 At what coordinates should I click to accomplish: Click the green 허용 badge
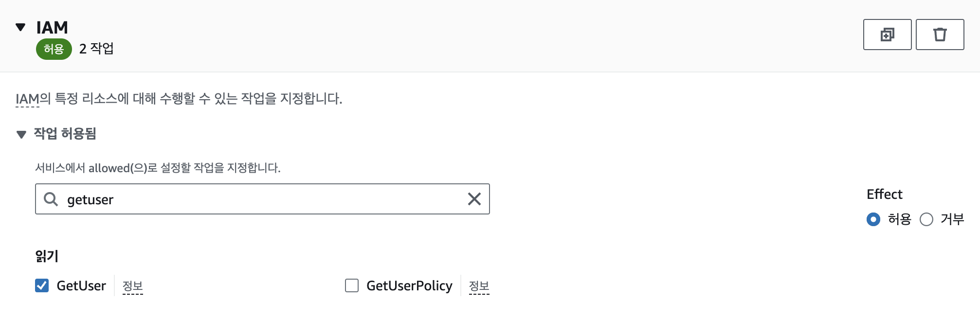(54, 49)
